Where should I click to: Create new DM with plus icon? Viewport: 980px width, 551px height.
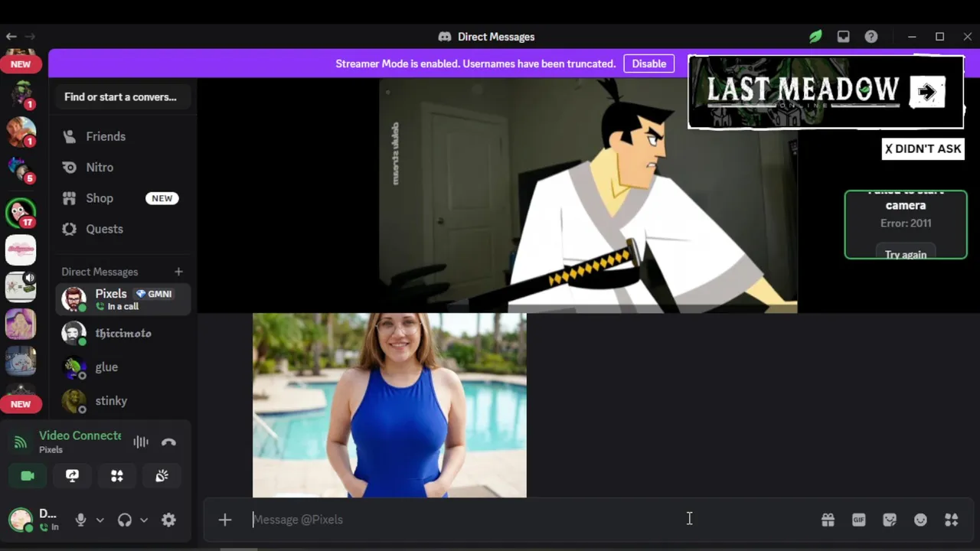pos(178,272)
